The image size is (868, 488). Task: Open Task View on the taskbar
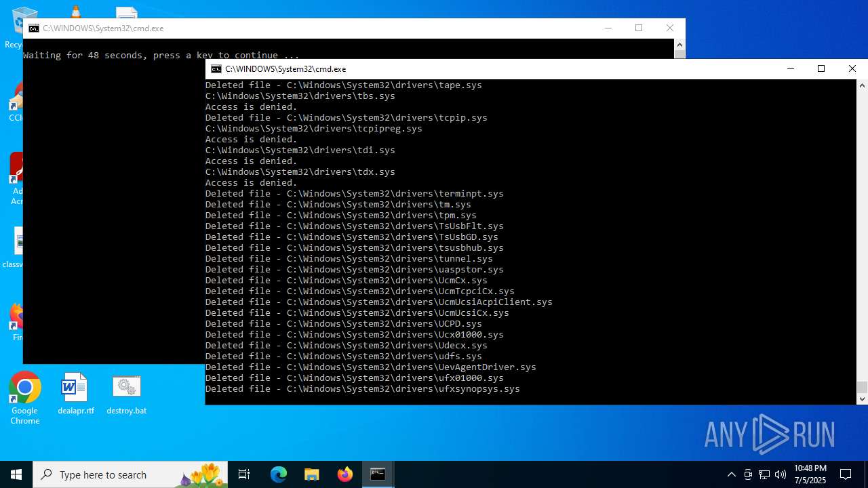pos(244,474)
